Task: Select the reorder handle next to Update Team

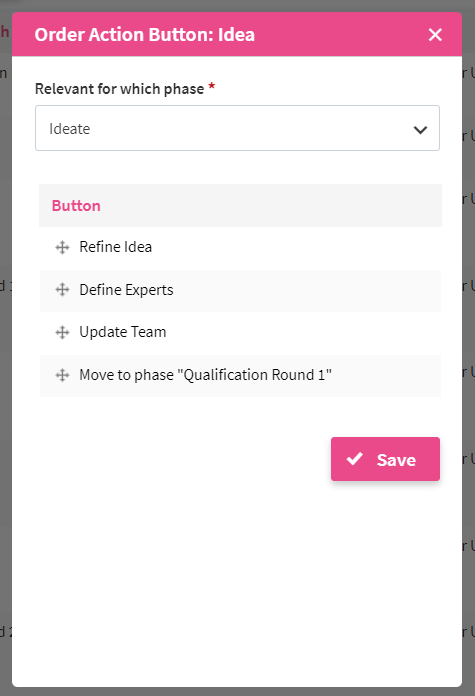Action: [x=62, y=332]
